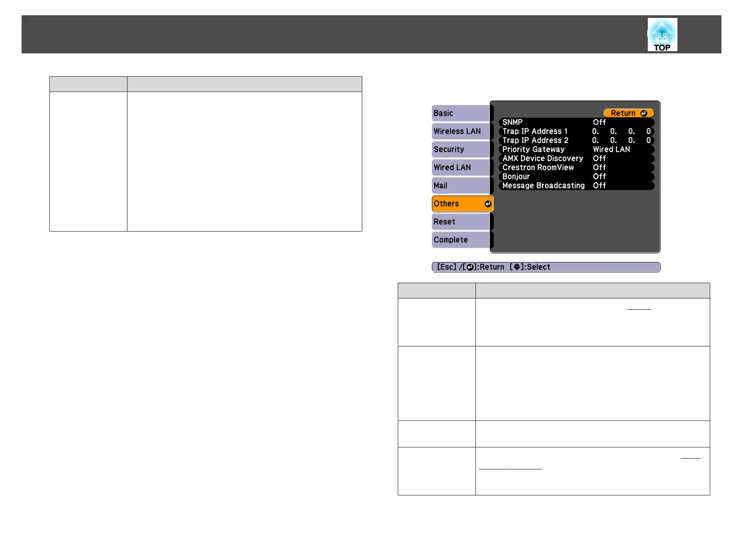Switch to the Wired LAN tab
The image size is (756, 534).
click(x=461, y=167)
